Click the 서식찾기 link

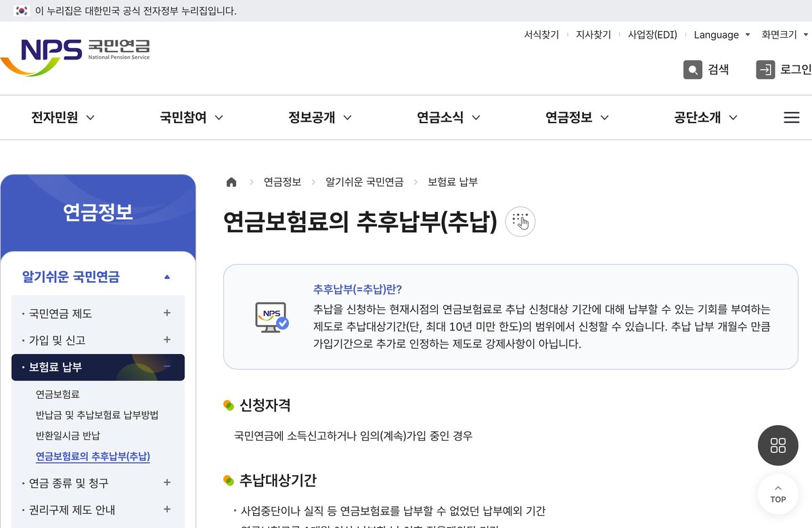(x=541, y=35)
